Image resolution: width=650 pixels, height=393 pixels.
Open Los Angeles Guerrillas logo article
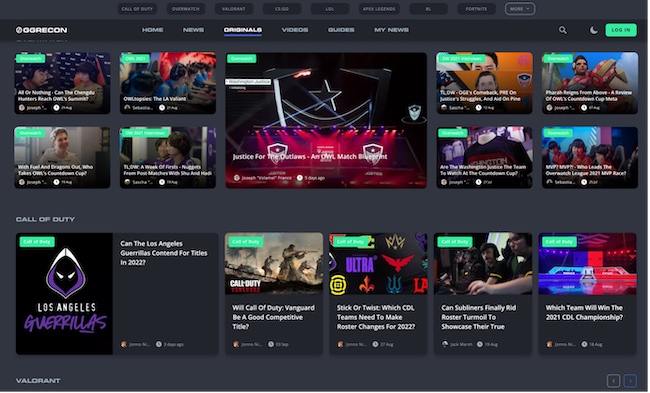pos(64,294)
